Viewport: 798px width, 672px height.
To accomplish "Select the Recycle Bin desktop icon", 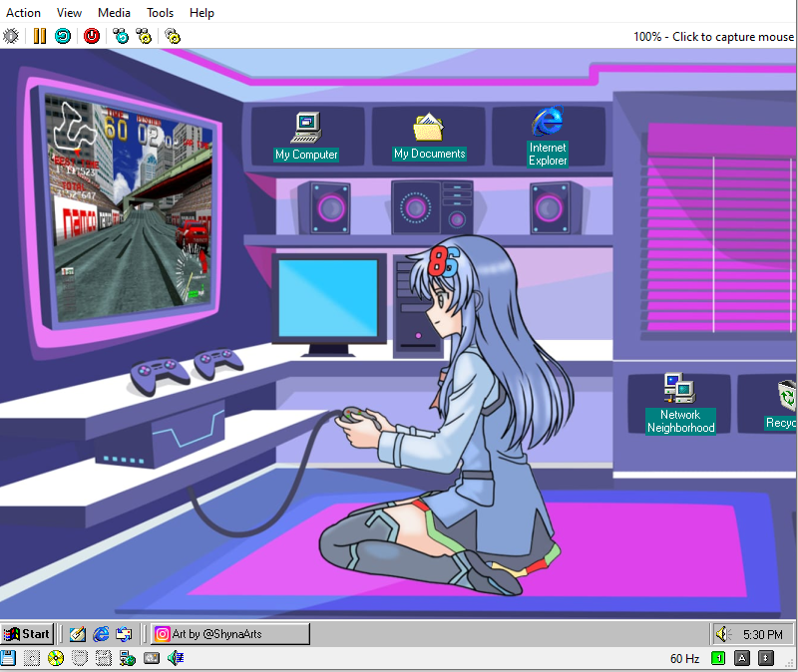I will pos(783,406).
